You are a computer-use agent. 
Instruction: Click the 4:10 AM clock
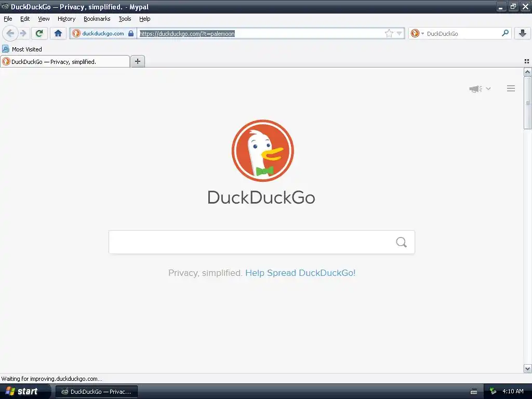(x=513, y=391)
